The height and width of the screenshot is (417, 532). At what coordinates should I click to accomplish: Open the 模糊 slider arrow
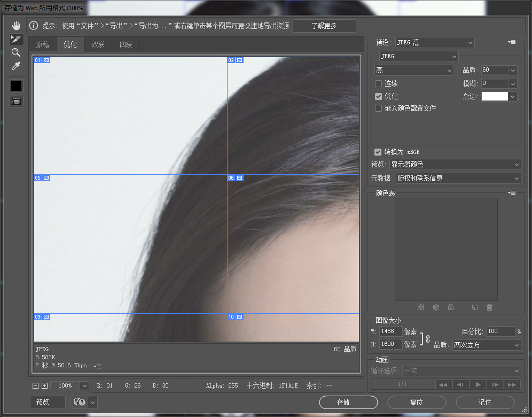coord(513,83)
